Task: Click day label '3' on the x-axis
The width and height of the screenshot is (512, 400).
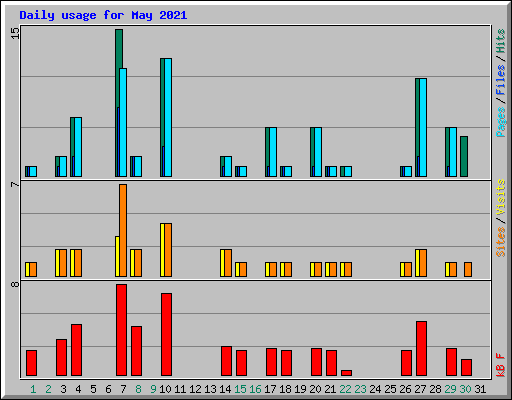Action: pyautogui.click(x=63, y=389)
